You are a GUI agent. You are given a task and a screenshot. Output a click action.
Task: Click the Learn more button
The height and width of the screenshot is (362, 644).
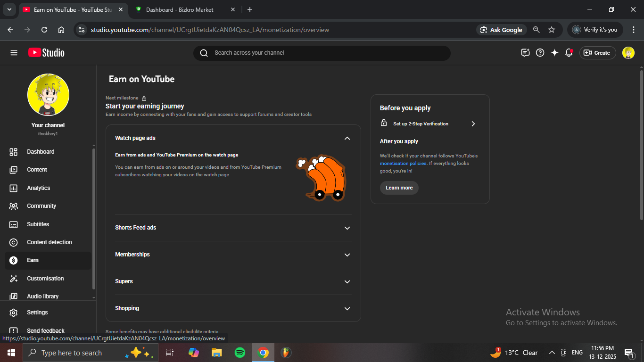click(x=399, y=188)
